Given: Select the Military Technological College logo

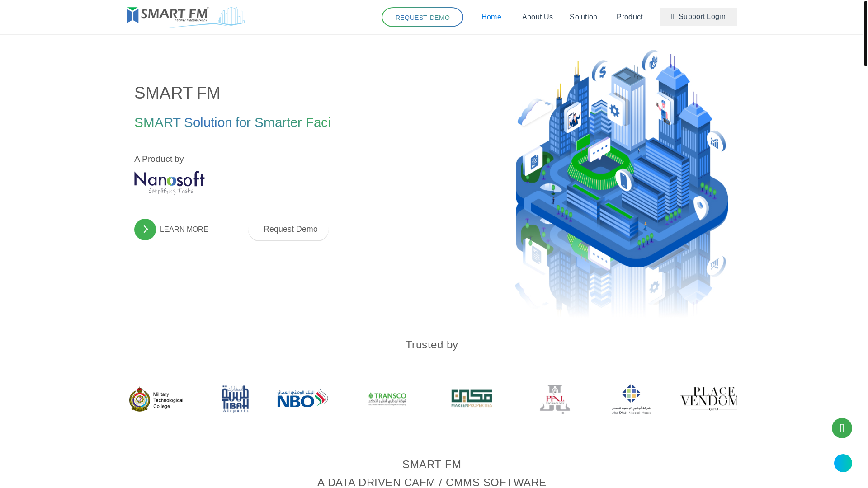Looking at the screenshot, I should (156, 399).
